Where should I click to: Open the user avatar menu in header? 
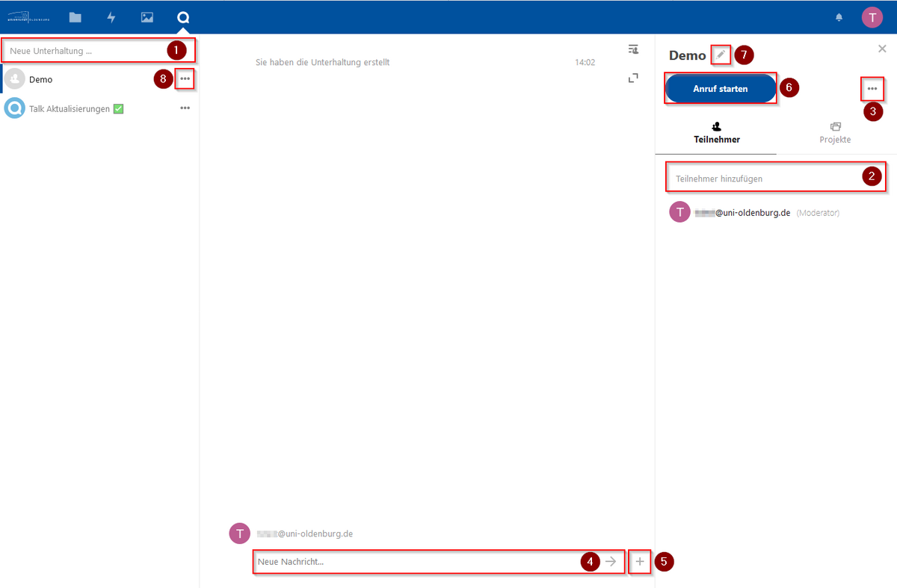[872, 17]
